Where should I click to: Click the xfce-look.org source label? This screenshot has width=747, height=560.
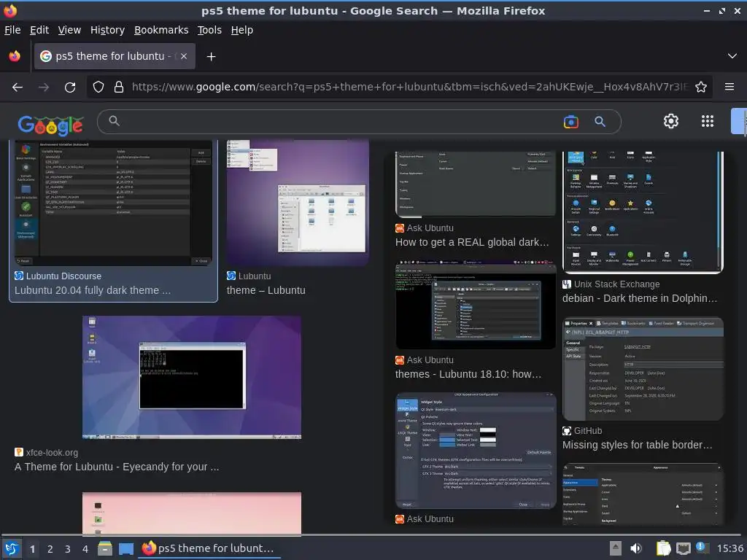pyautogui.click(x=52, y=453)
